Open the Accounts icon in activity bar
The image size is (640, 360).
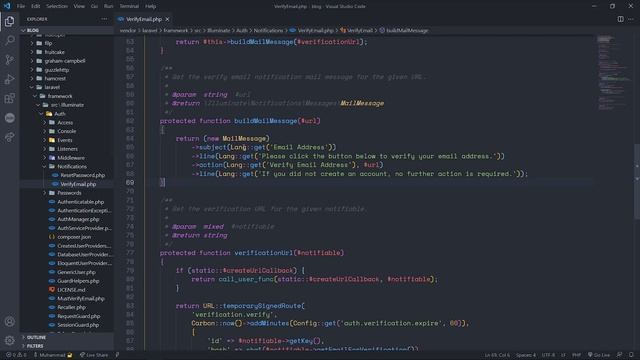pyautogui.click(x=10, y=321)
